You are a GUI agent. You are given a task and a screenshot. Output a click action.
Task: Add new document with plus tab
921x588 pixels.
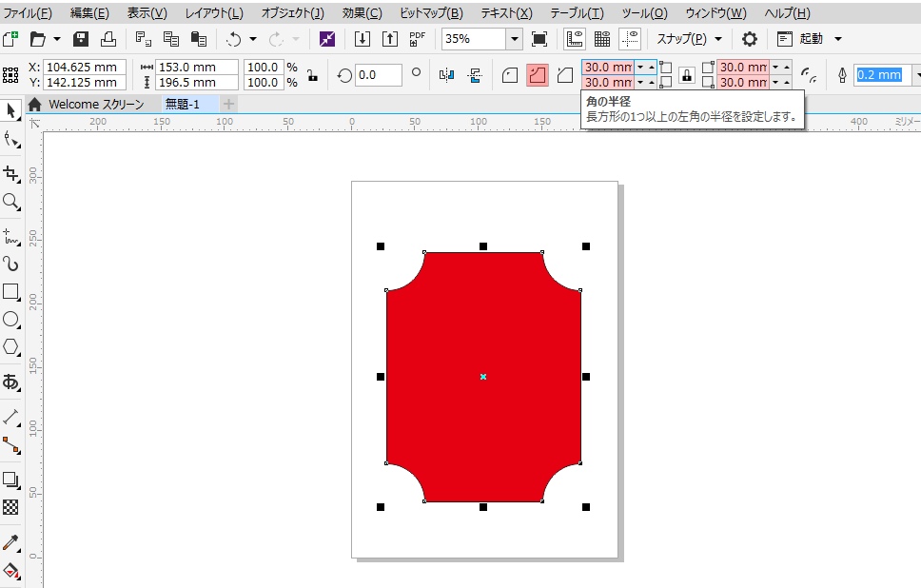(x=228, y=104)
